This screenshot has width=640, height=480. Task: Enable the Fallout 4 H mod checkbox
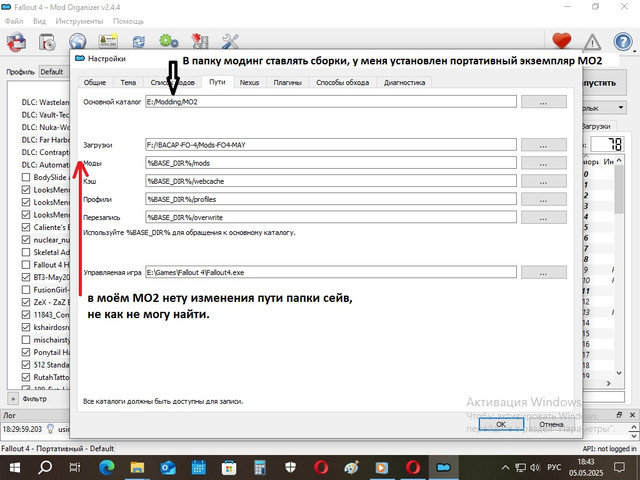pos(26,264)
